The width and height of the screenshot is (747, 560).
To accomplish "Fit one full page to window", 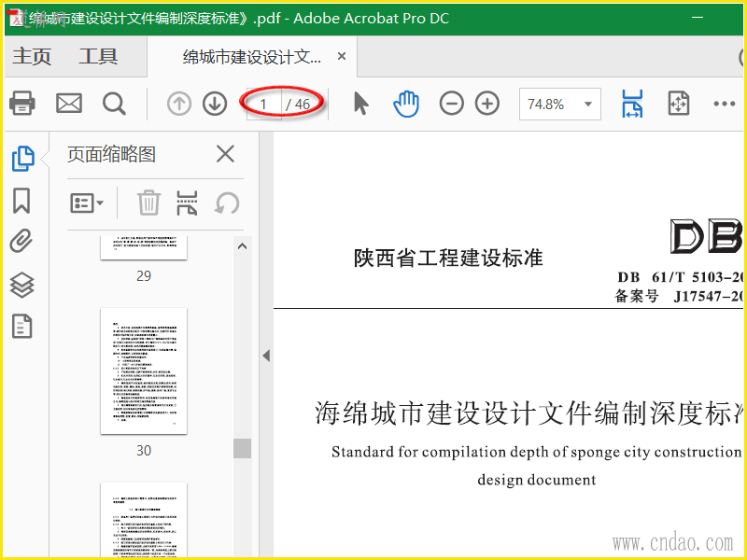I will pyautogui.click(x=679, y=104).
